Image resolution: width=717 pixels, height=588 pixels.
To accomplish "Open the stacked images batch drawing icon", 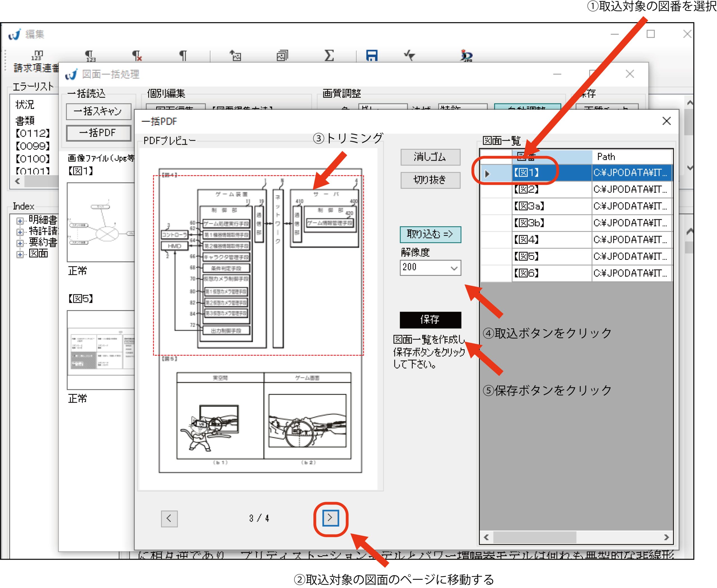I will point(282,55).
